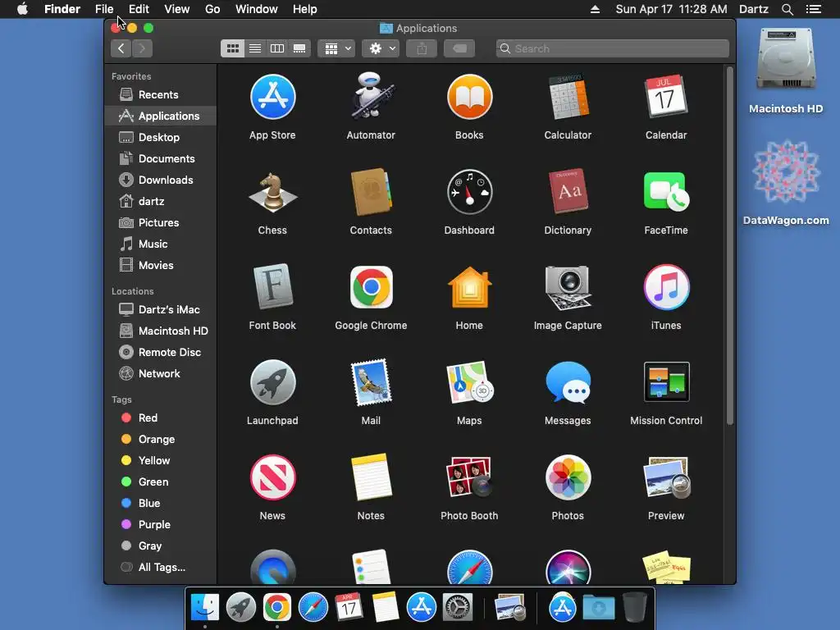Open the Font Book icon
Image resolution: width=840 pixels, height=630 pixels.
(x=272, y=286)
